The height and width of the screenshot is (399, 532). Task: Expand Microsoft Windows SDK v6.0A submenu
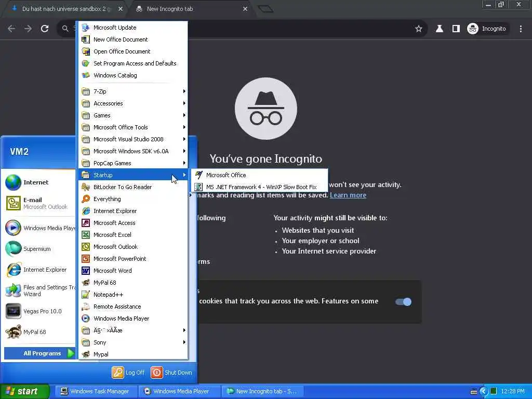[x=133, y=151]
